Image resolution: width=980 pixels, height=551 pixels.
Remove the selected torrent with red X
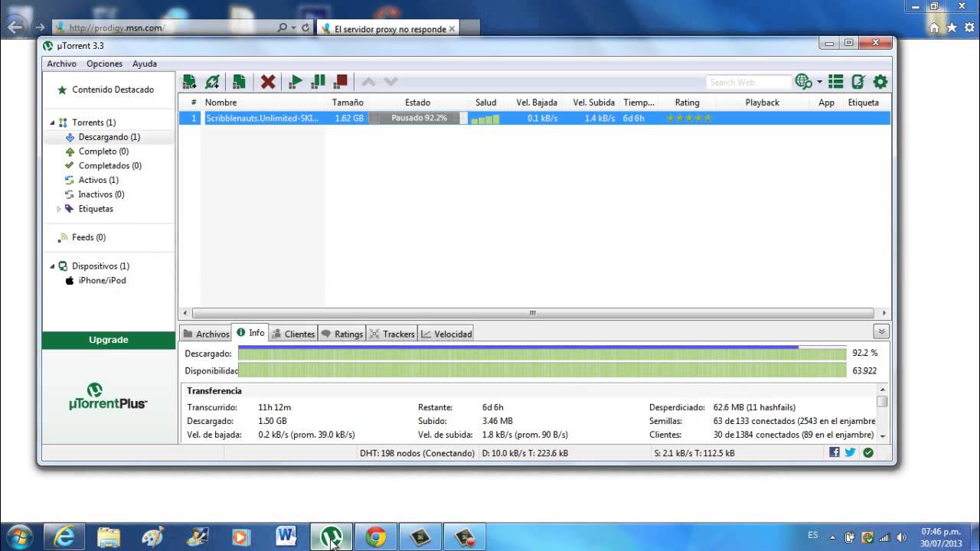268,82
